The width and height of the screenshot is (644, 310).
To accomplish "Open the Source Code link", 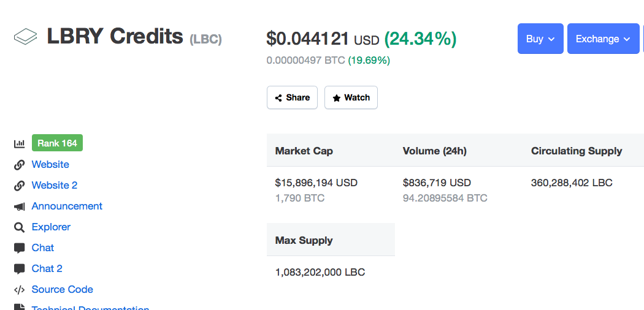I will pos(63,290).
